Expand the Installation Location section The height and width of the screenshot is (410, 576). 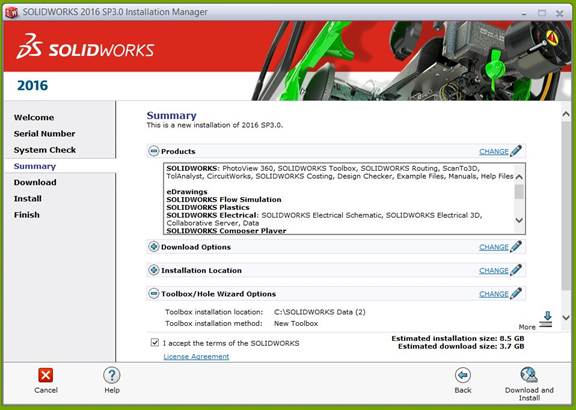pos(154,270)
